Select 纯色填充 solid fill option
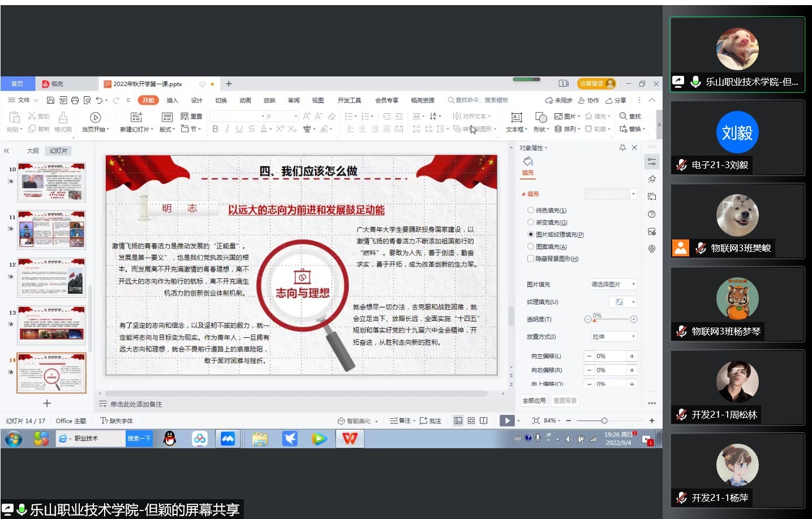The image size is (812, 519). [531, 211]
